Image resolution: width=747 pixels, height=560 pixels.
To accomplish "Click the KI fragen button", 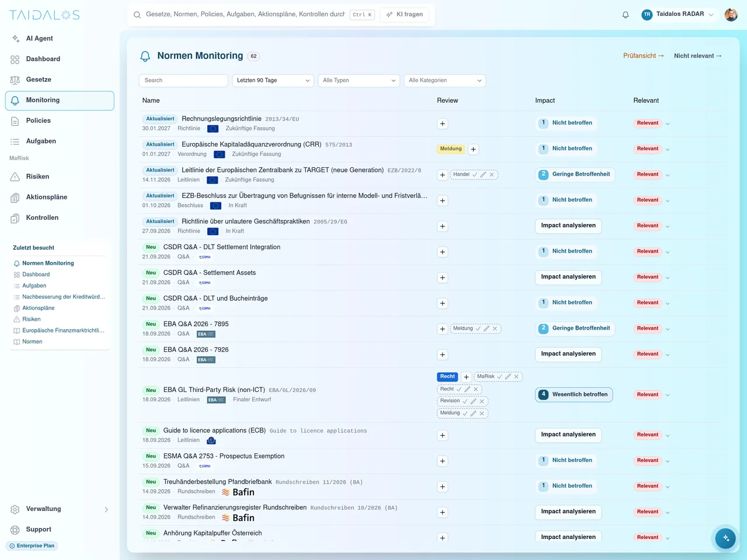I will click(404, 15).
